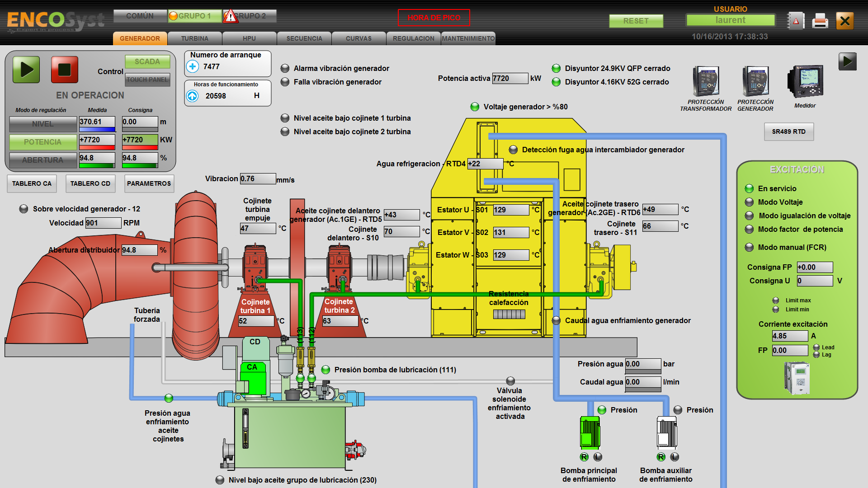This screenshot has height=488, width=868.
Task: Toggle TOUCH PANEL control mode
Action: click(147, 80)
